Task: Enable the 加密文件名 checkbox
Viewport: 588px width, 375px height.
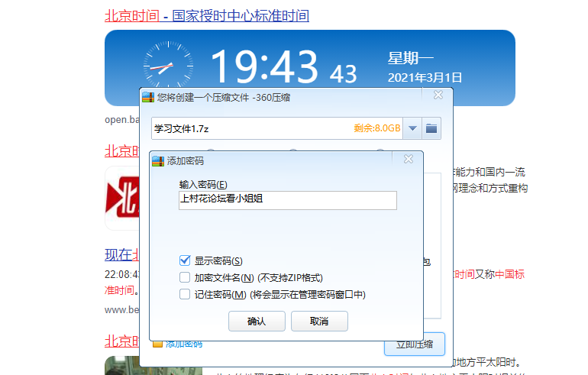Action: point(184,277)
